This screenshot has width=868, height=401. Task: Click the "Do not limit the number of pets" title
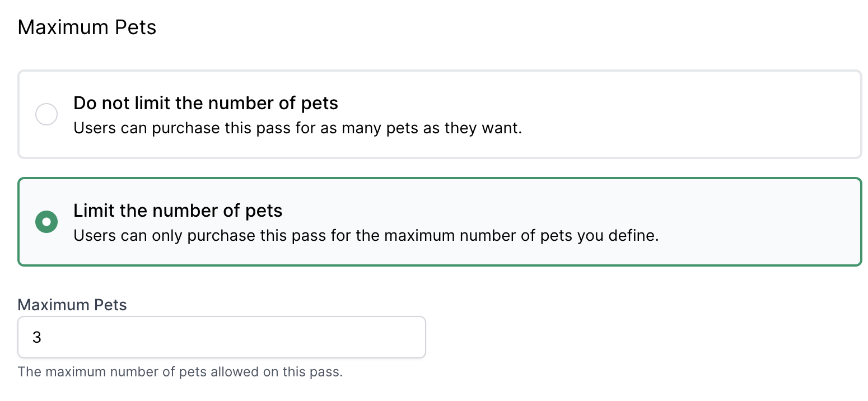206,103
